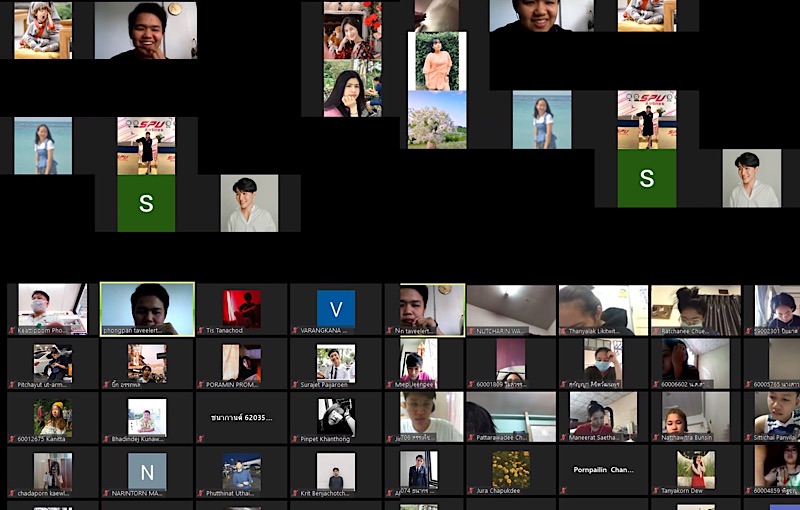This screenshot has width=800, height=510.
Task: Select Pinpet Khanthong's black-and-white profile photo
Action: pyautogui.click(x=336, y=417)
